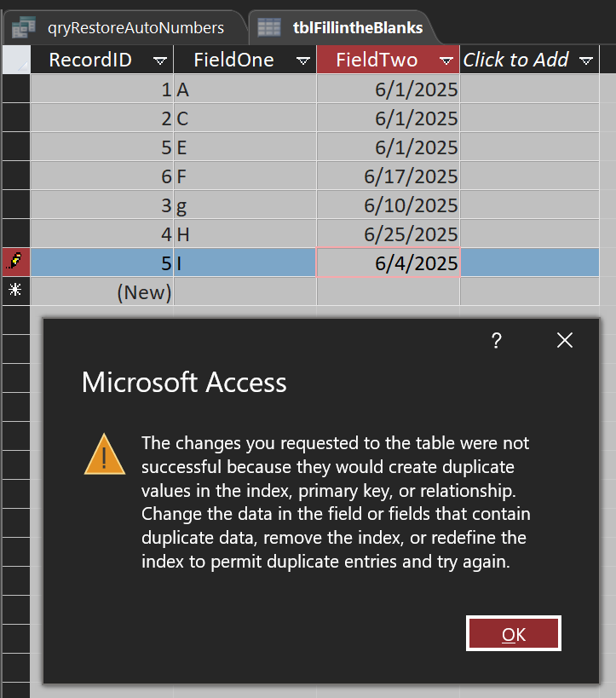
Task: Click the help question mark in dialog
Action: coord(496,341)
